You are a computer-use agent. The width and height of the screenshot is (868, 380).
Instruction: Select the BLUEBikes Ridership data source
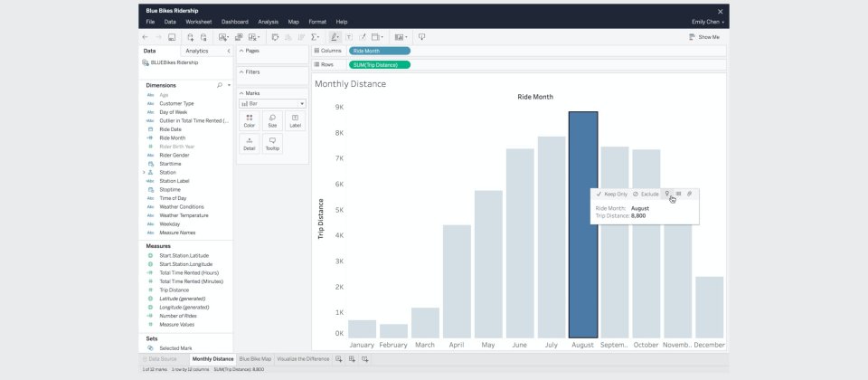coord(171,62)
